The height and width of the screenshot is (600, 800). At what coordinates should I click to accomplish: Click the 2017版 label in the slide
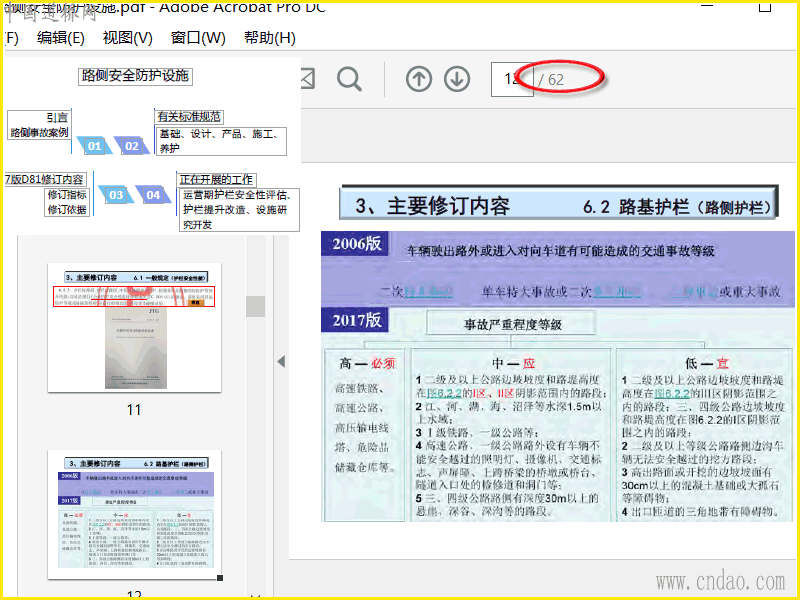(x=357, y=320)
